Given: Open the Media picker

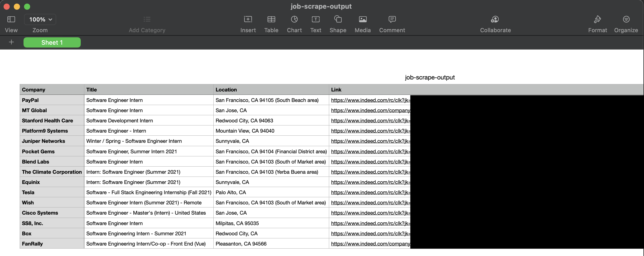Looking at the screenshot, I should pos(363,19).
